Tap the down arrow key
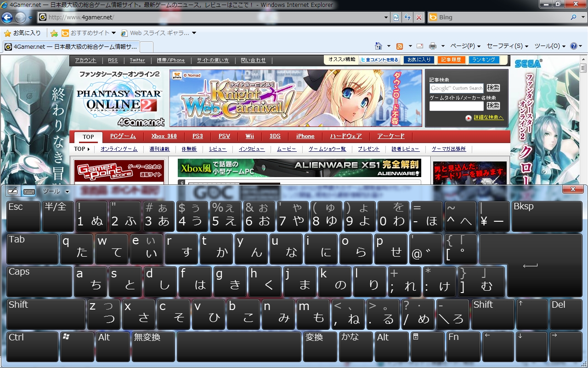This screenshot has width=588, height=368. (532, 346)
